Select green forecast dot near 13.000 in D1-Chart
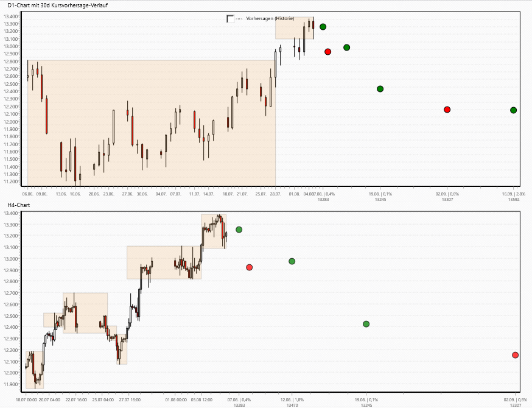The height and width of the screenshot is (408, 532). [x=347, y=47]
